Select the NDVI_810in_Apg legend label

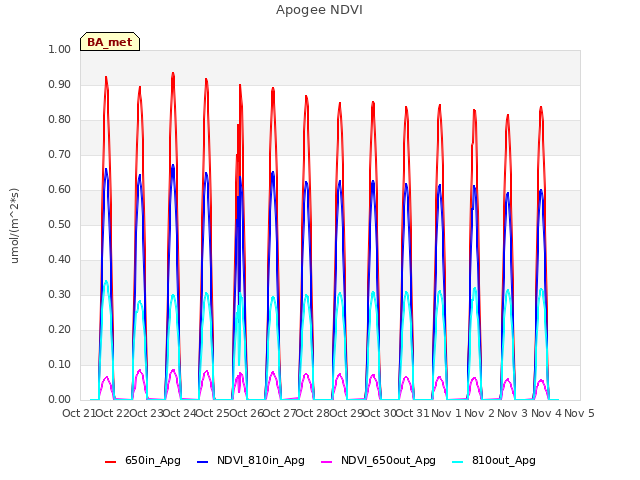coord(261,461)
